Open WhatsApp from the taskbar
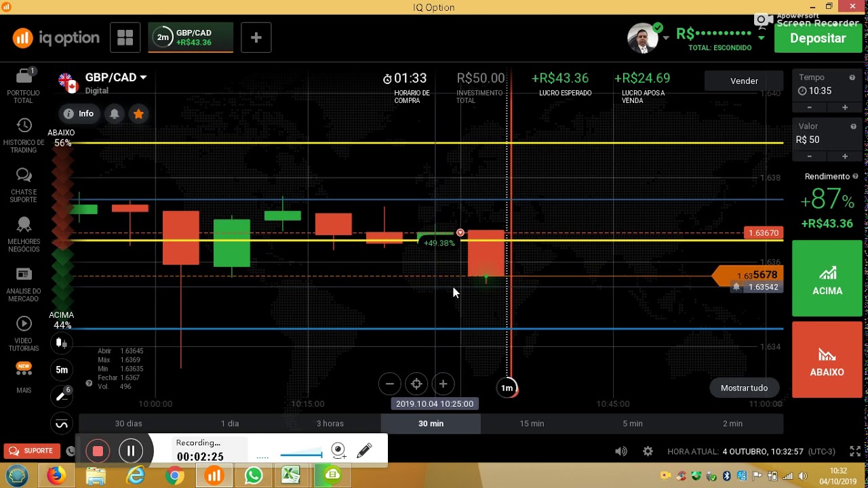The image size is (868, 488). pos(254,476)
